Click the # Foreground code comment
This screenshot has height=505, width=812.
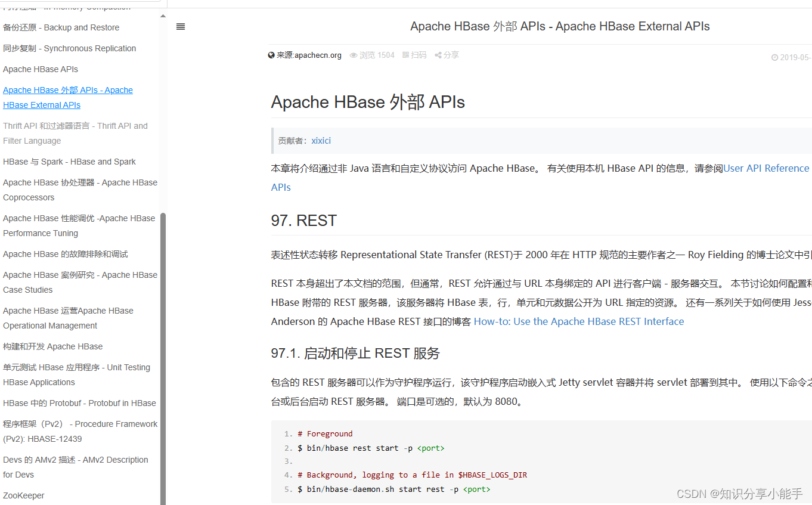click(325, 434)
